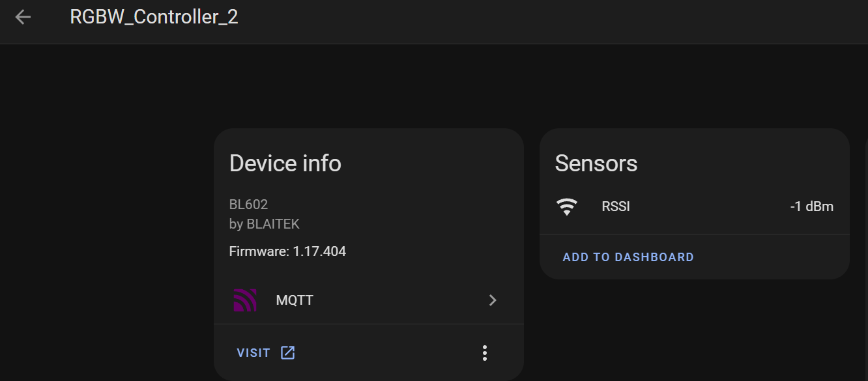Expand MQTT integration via the chevron arrow

tap(493, 300)
